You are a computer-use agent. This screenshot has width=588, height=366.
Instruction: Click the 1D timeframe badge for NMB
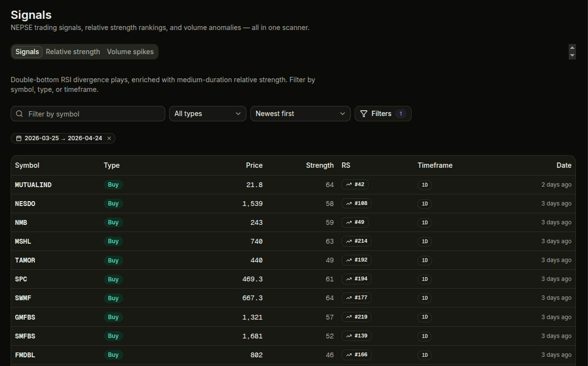tap(424, 222)
